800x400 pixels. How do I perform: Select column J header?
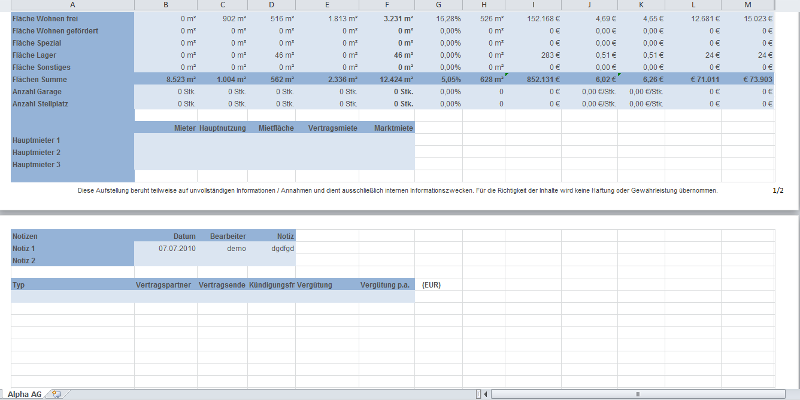click(589, 5)
